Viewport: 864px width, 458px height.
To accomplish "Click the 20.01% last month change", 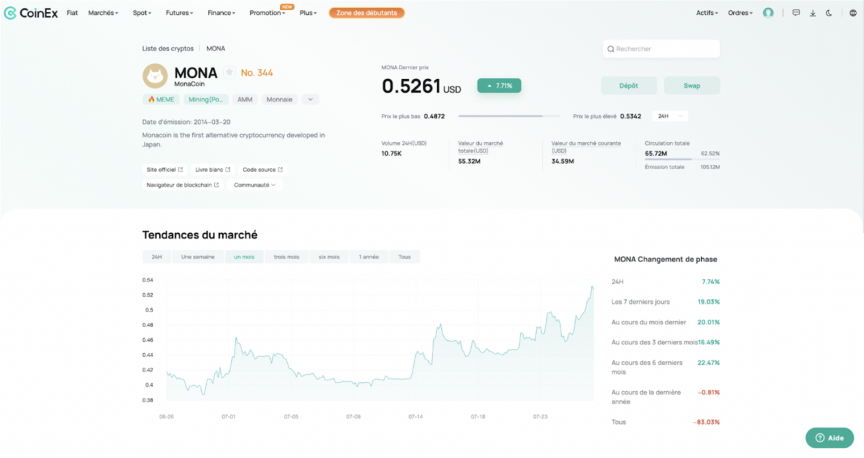I will point(709,322).
